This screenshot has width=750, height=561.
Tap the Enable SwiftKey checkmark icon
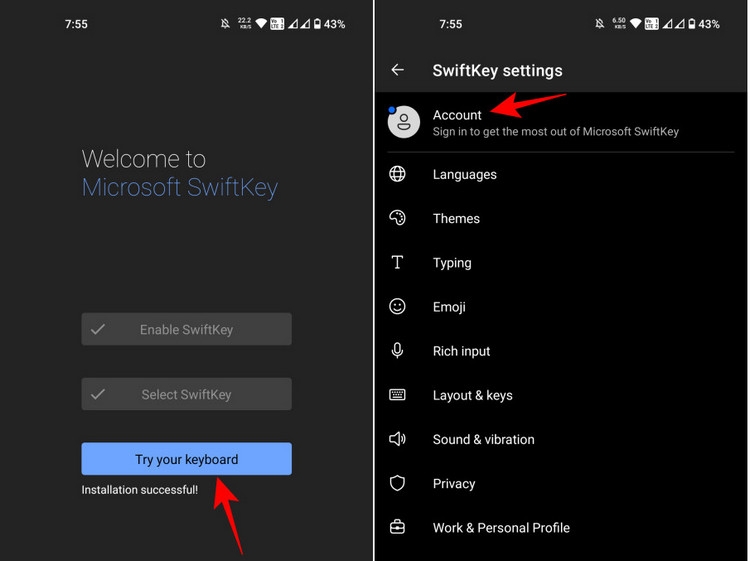click(x=98, y=329)
